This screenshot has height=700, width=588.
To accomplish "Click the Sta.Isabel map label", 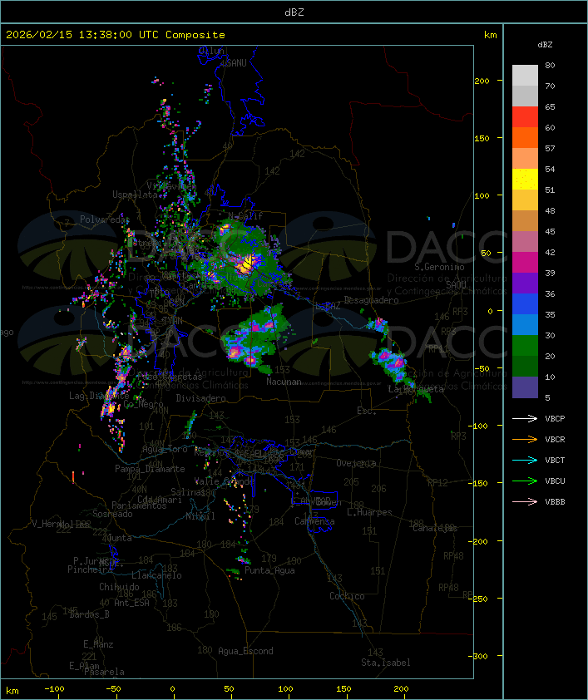I will [385, 663].
